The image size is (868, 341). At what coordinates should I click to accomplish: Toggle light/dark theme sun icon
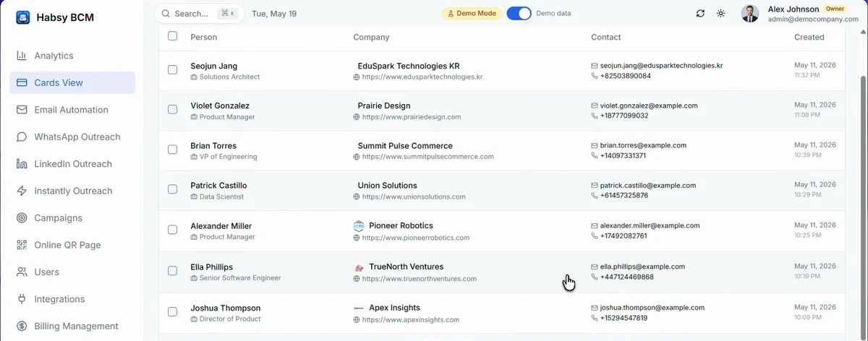[x=720, y=14]
